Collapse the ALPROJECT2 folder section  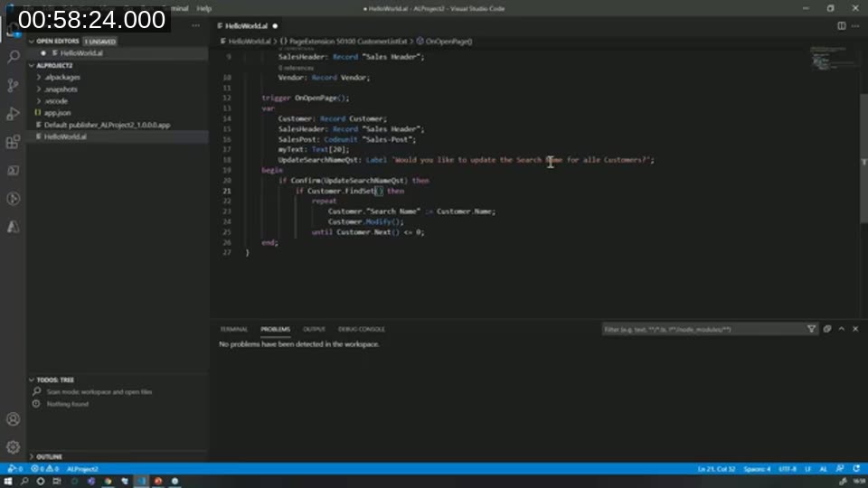(32, 65)
